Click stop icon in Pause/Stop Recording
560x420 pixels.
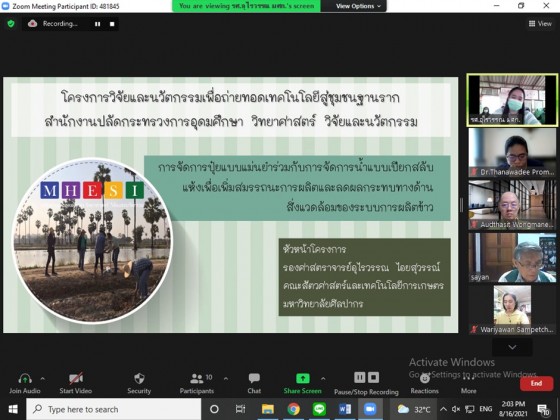click(x=374, y=378)
